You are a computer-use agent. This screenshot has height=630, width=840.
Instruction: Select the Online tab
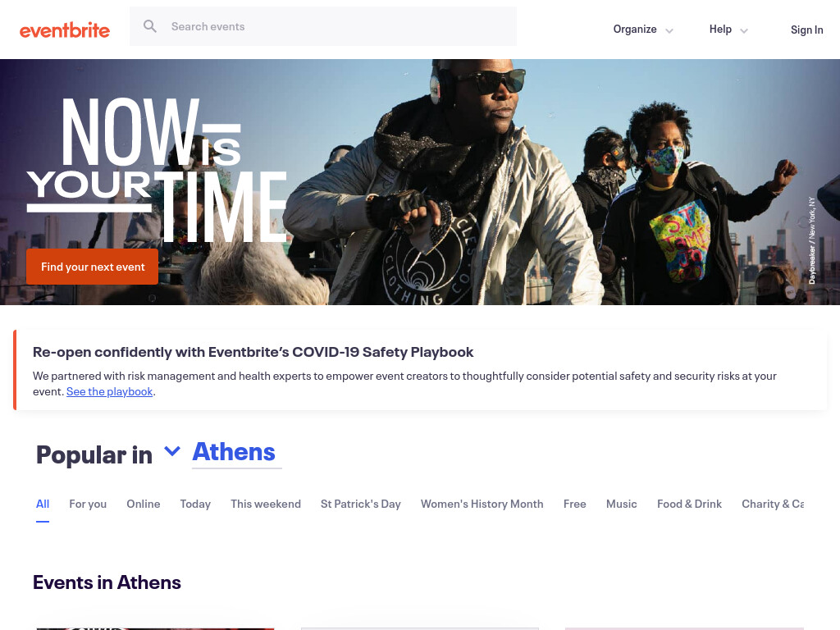[143, 504]
